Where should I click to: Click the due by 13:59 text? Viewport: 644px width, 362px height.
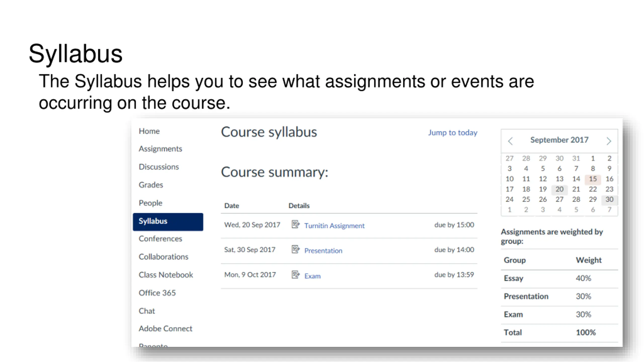click(454, 275)
